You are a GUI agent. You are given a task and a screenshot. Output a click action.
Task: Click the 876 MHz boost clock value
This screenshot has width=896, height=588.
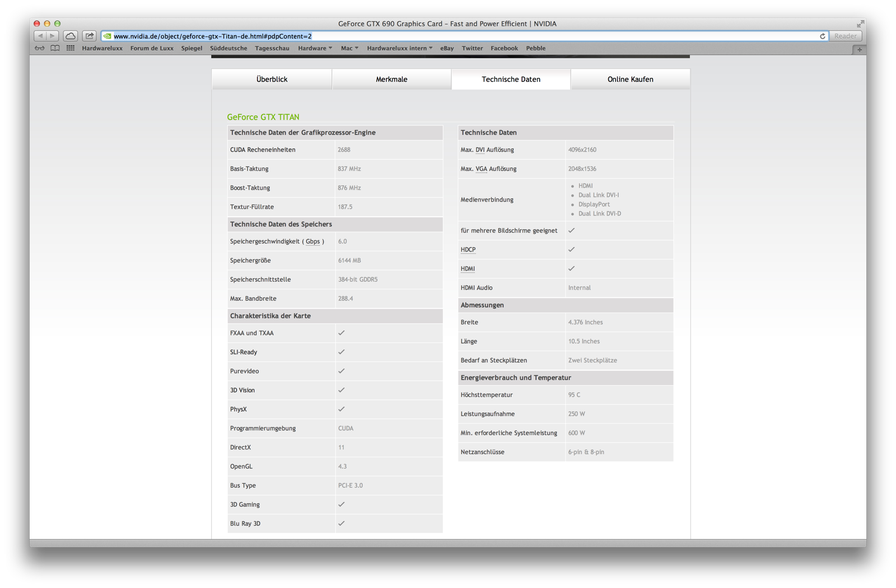[x=349, y=188]
